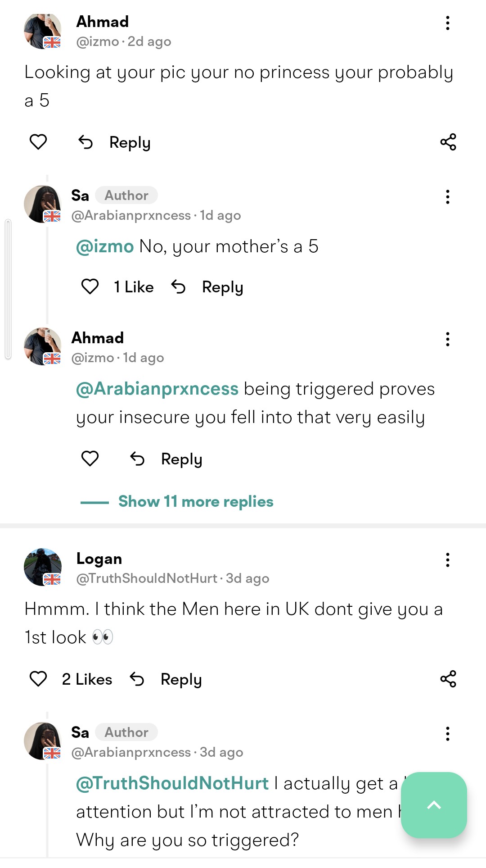The height and width of the screenshot is (868, 486).
Task: Share Logan's comment
Action: click(x=448, y=679)
